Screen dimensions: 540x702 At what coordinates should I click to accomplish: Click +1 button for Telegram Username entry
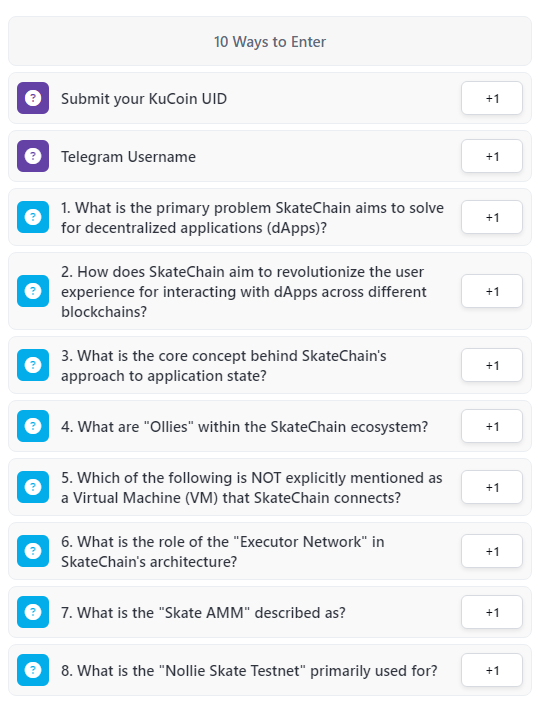pos(492,156)
